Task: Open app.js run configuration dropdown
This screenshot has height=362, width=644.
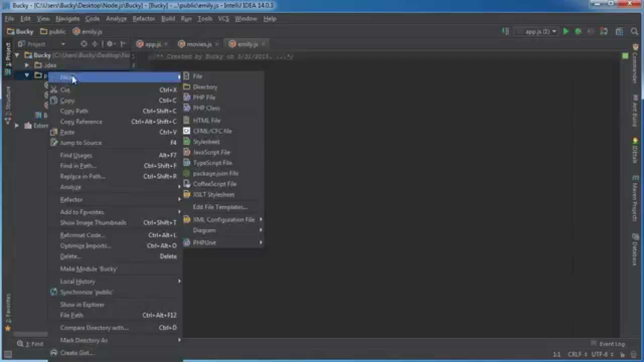Action: tap(537, 32)
